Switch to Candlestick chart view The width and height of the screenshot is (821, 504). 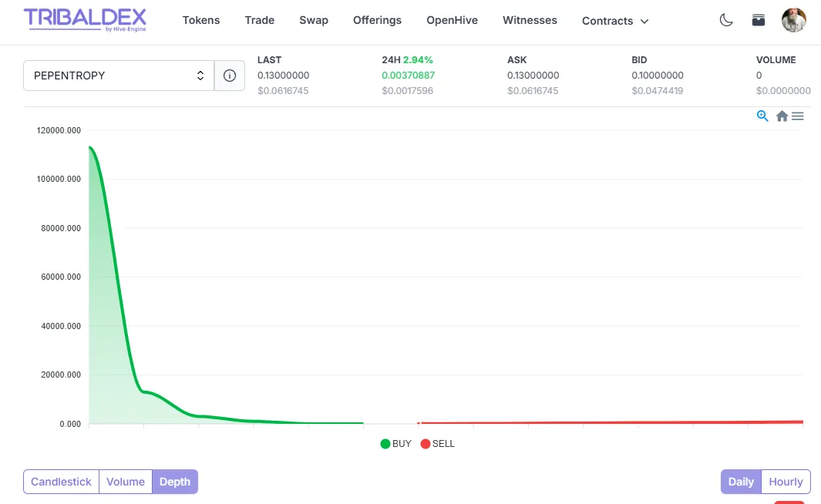click(x=61, y=482)
